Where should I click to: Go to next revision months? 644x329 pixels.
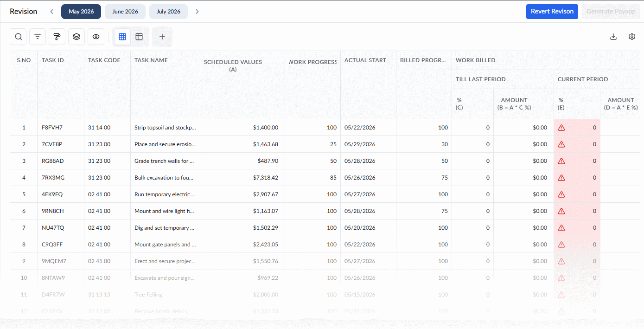(197, 12)
